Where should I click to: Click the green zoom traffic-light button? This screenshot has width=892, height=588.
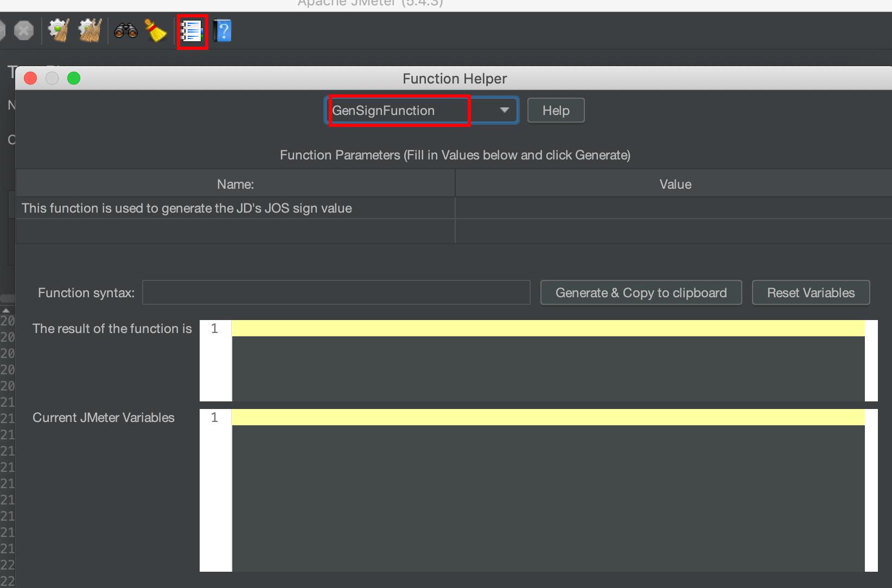click(74, 78)
